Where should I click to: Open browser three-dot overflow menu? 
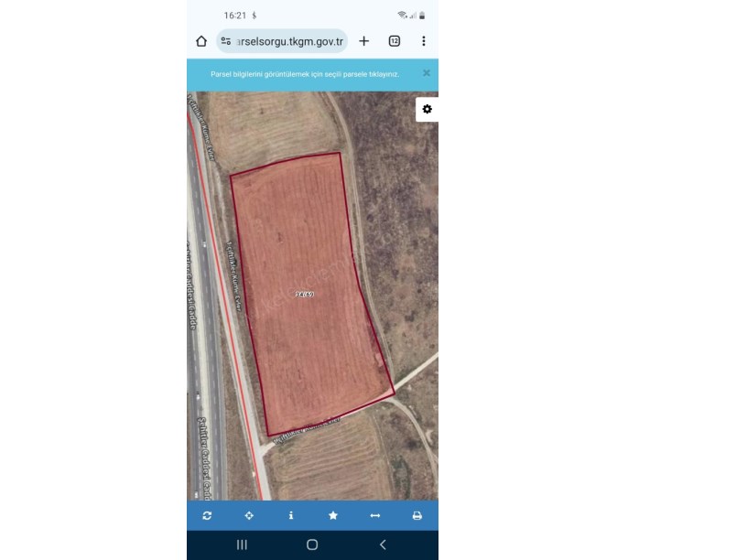pyautogui.click(x=424, y=41)
